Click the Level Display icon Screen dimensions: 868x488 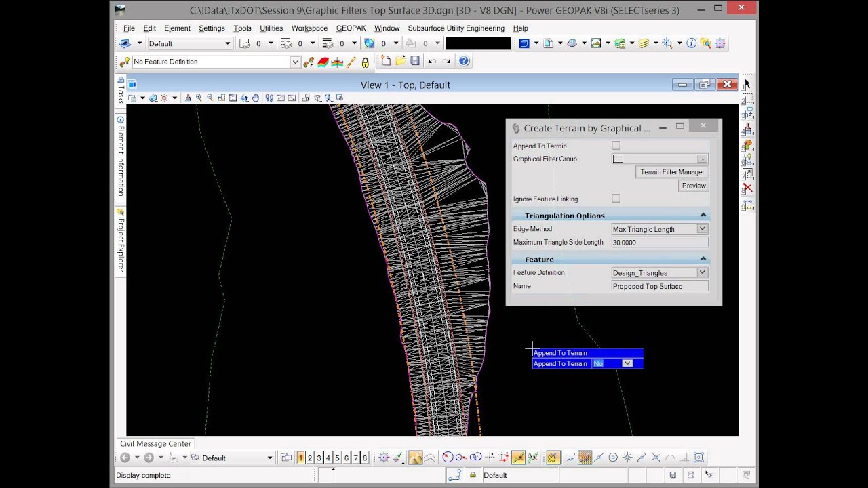[x=644, y=43]
